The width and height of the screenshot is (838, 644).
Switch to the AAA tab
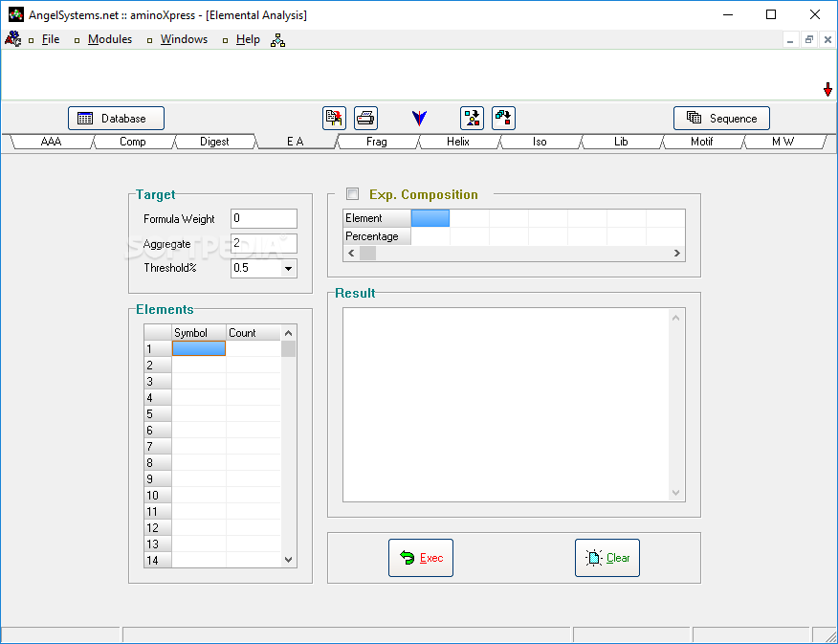pyautogui.click(x=52, y=142)
